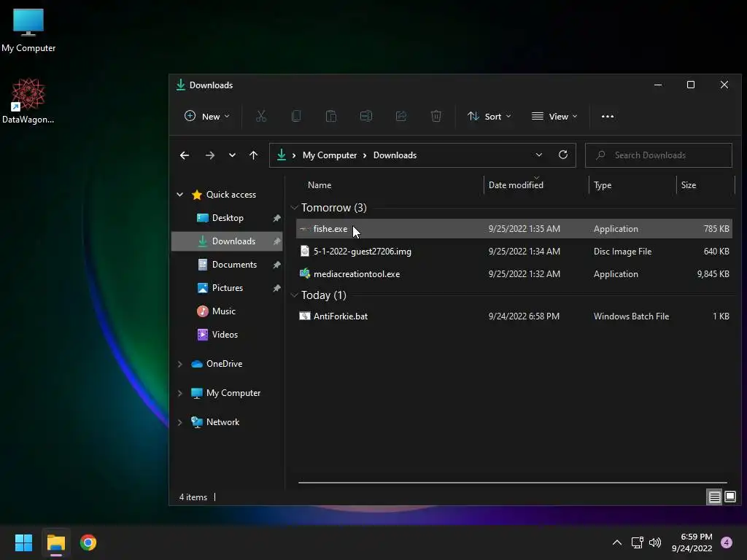Show hidden system tray icons chevron
Viewport: 747px width, 560px height.
point(617,542)
